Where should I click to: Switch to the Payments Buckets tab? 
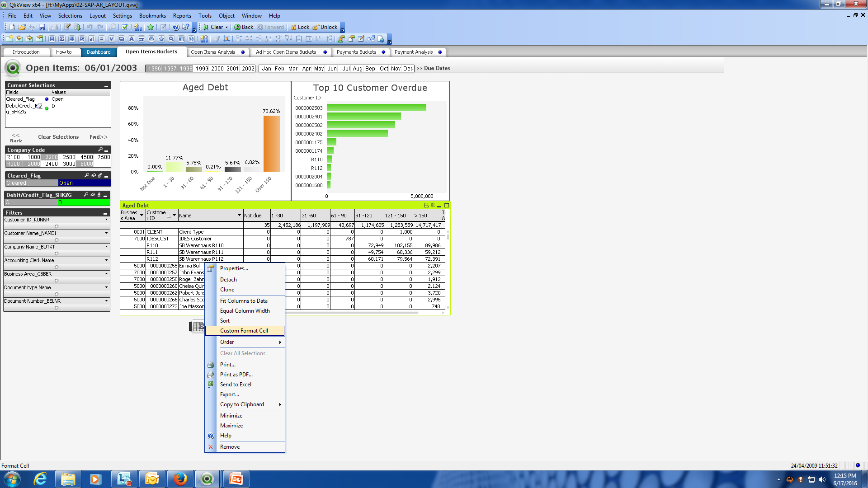click(356, 52)
